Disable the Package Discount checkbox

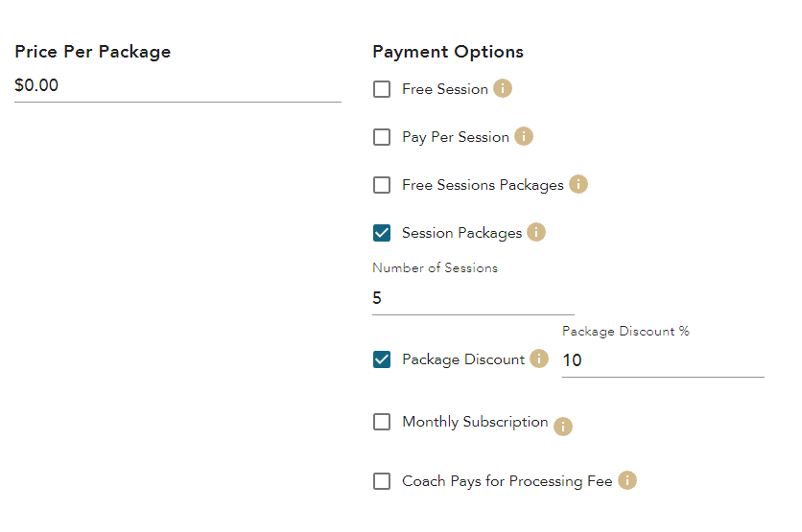[382, 359]
